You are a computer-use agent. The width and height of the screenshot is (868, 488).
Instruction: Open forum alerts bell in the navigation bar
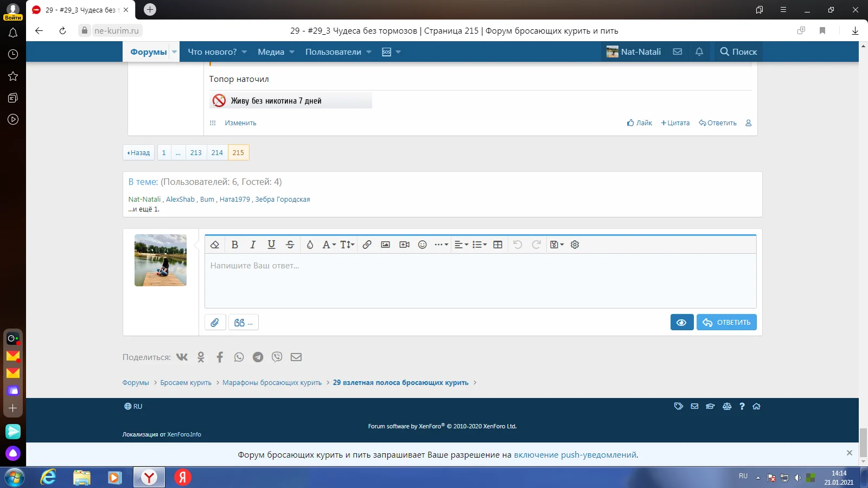click(x=699, y=52)
